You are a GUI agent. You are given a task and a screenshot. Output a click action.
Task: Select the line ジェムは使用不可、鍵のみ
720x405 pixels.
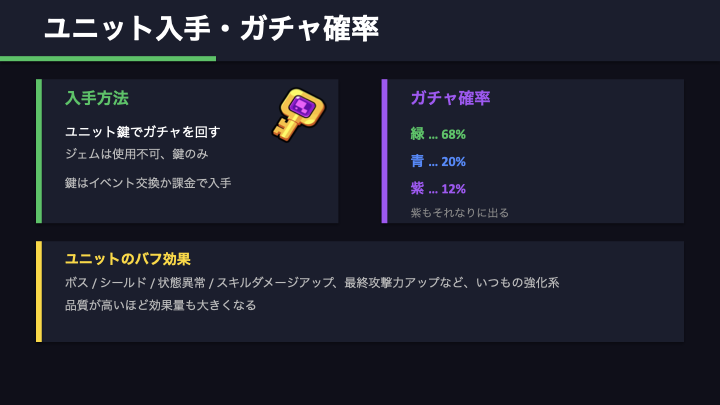[x=137, y=154]
